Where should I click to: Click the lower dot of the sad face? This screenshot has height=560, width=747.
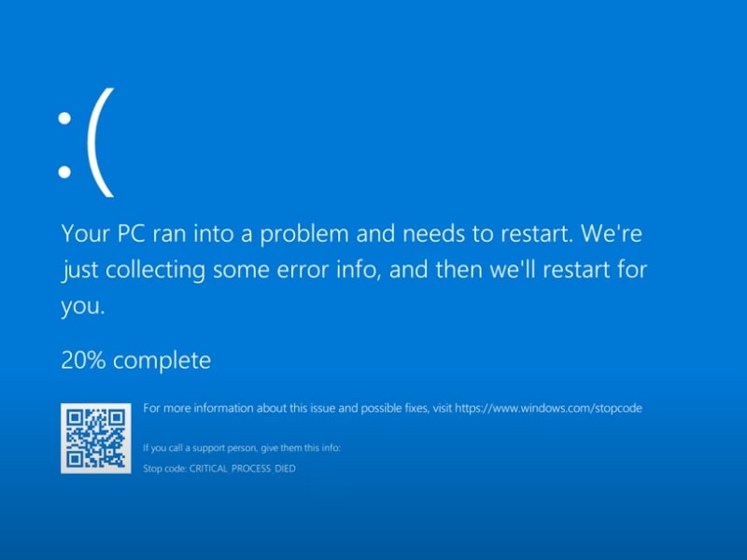tap(64, 172)
